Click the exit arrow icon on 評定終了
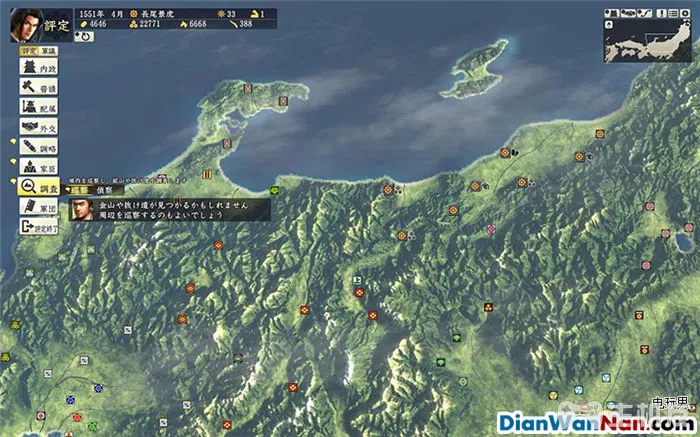 (x=27, y=227)
